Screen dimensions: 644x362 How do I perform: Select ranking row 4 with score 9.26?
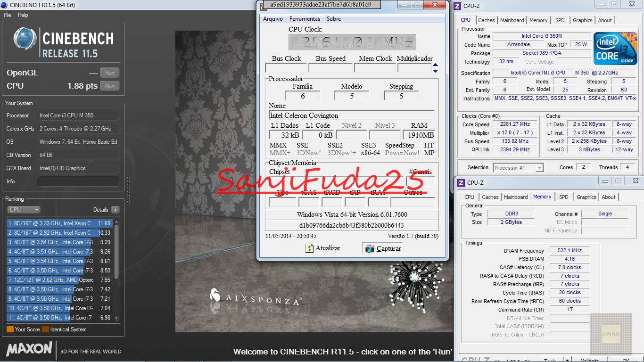pos(59,252)
